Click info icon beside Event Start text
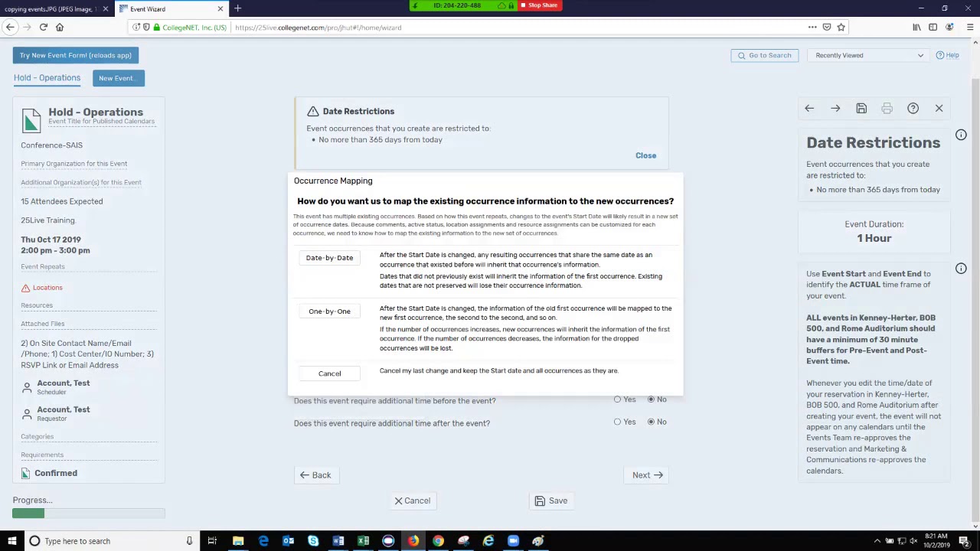This screenshot has width=980, height=551. click(x=961, y=269)
